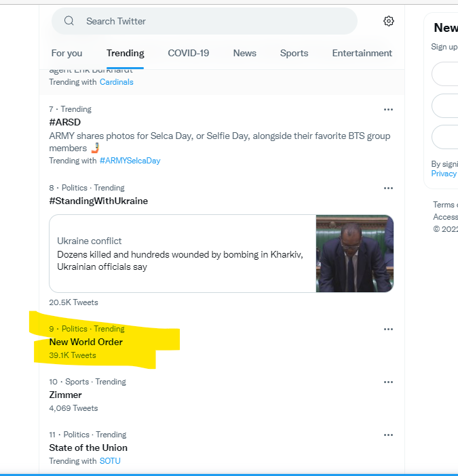Screen dimensions: 458x476
Task: Open more options for #ARSD trend
Action: (388, 109)
